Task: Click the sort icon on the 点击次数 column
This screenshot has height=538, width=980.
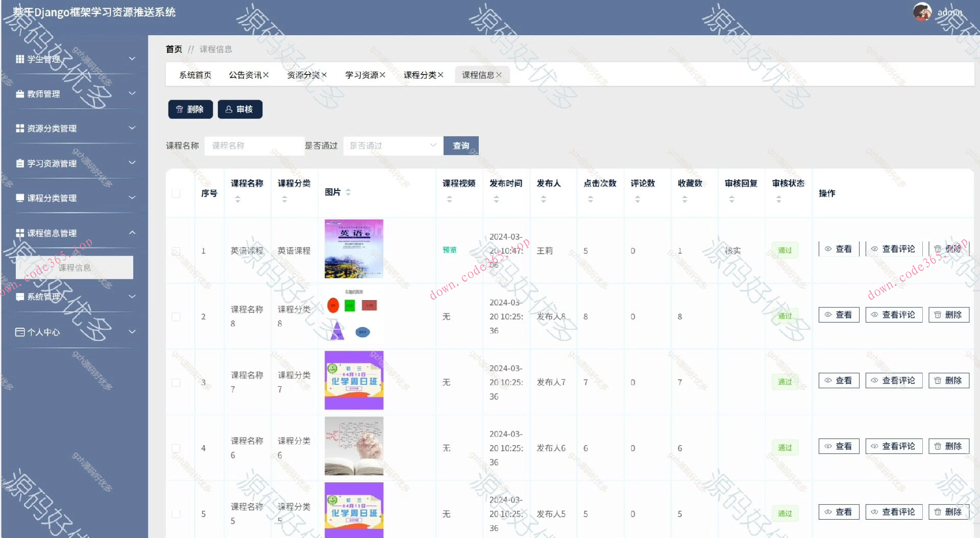Action: (591, 199)
